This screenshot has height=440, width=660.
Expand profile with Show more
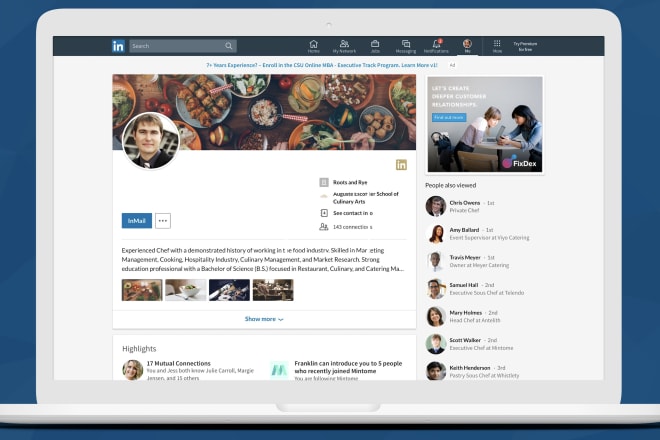point(264,319)
